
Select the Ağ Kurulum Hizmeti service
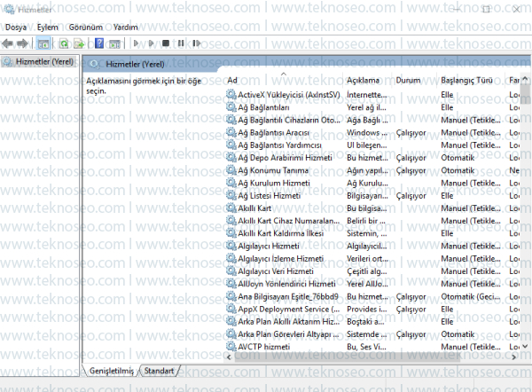274,183
